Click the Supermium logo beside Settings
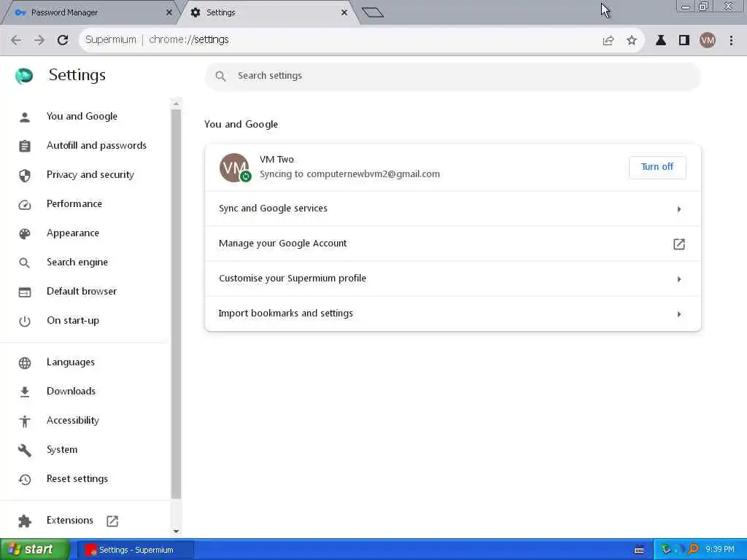The image size is (747, 560). point(24,75)
